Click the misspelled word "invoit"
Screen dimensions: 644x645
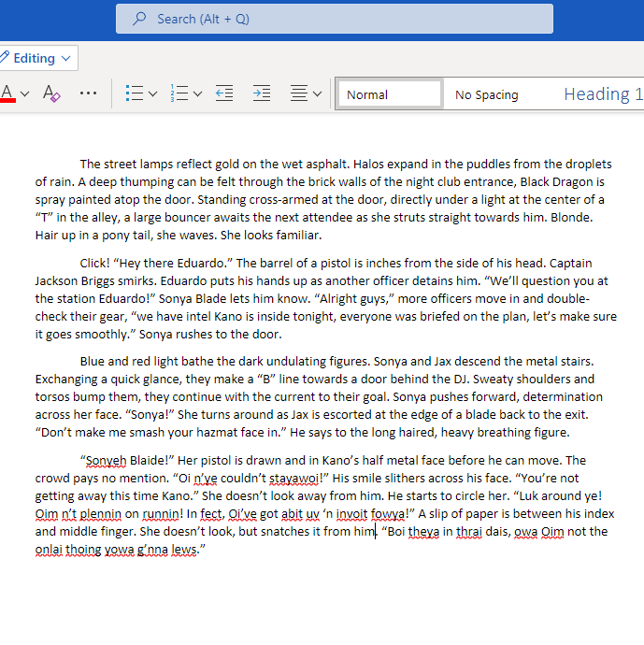pos(351,514)
